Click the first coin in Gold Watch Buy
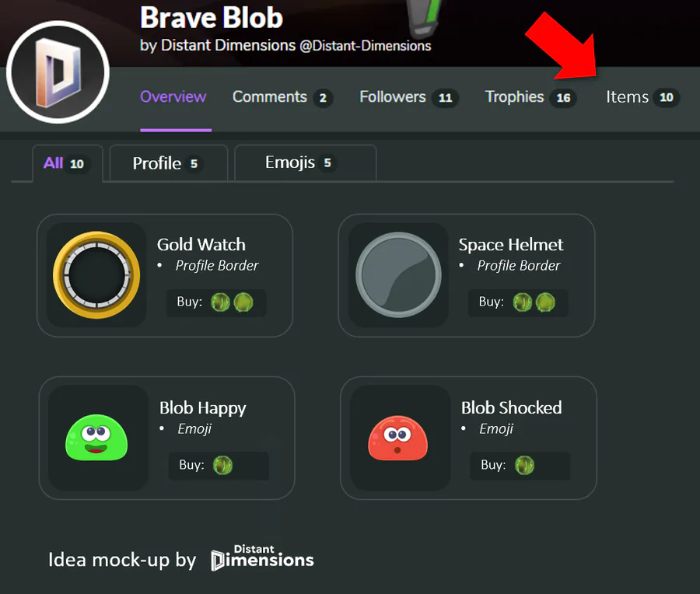 click(220, 302)
